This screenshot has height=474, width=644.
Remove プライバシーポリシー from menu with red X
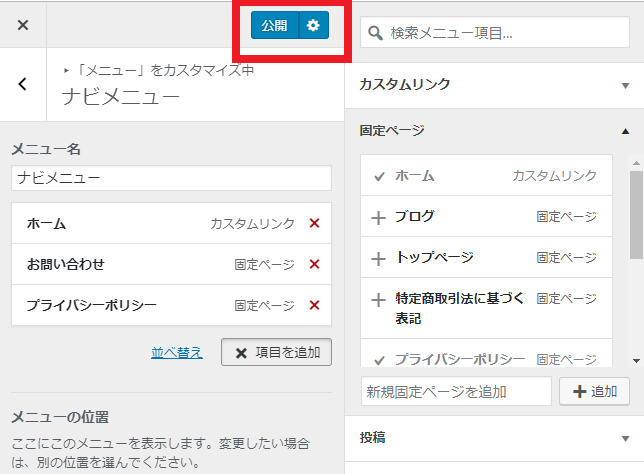[314, 305]
